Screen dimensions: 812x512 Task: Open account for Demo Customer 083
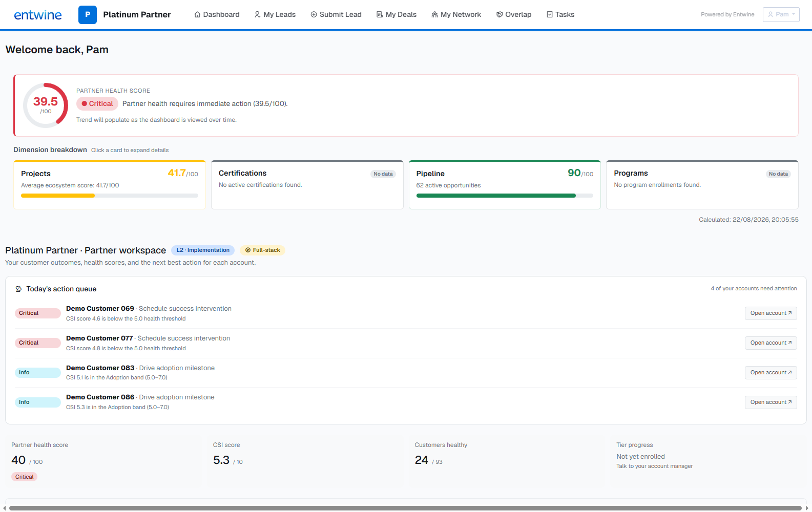[x=771, y=373]
